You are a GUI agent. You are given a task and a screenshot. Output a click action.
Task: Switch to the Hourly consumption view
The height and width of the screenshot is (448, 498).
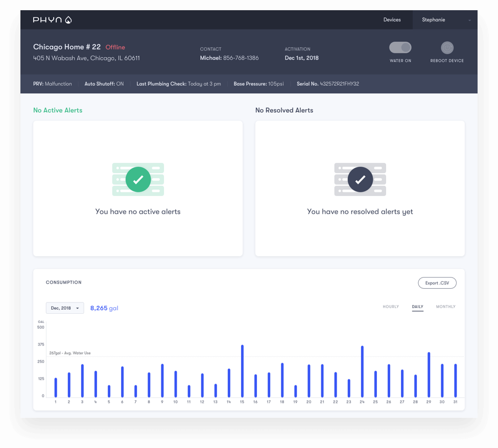coord(391,307)
